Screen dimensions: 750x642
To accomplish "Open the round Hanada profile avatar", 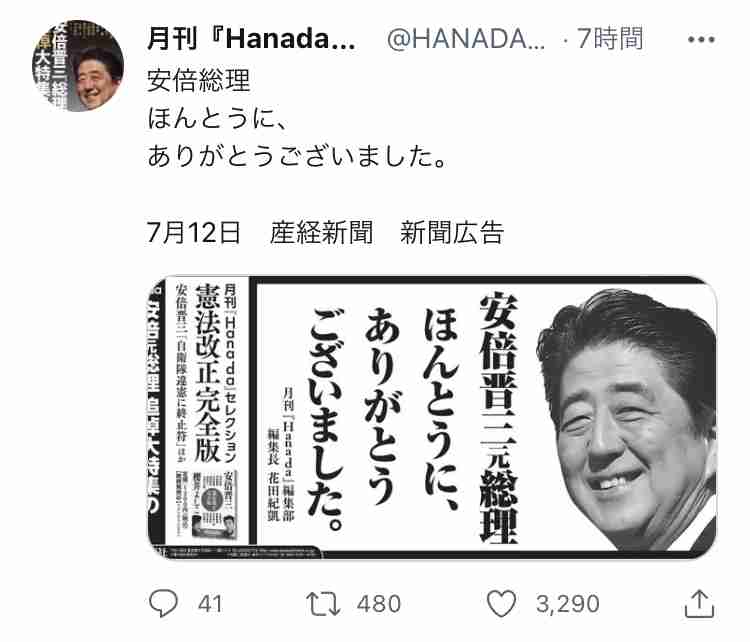I will point(78,66).
